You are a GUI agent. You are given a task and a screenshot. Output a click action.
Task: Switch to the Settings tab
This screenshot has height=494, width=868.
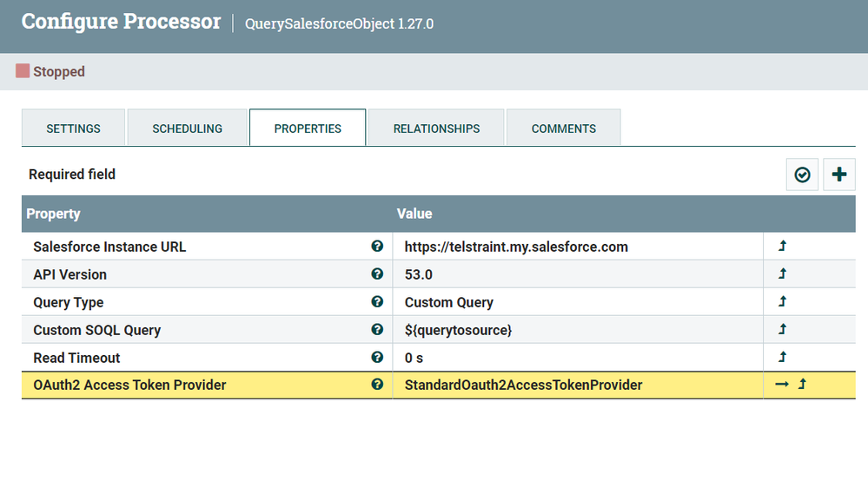pos(73,128)
